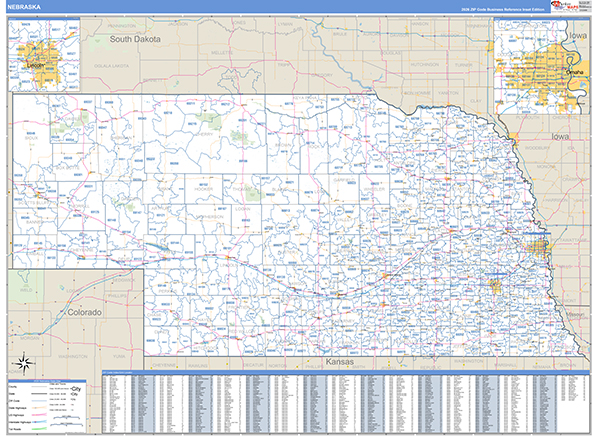Click the DECATUR county label
This screenshot has height=436, width=600.
pyautogui.click(x=253, y=365)
